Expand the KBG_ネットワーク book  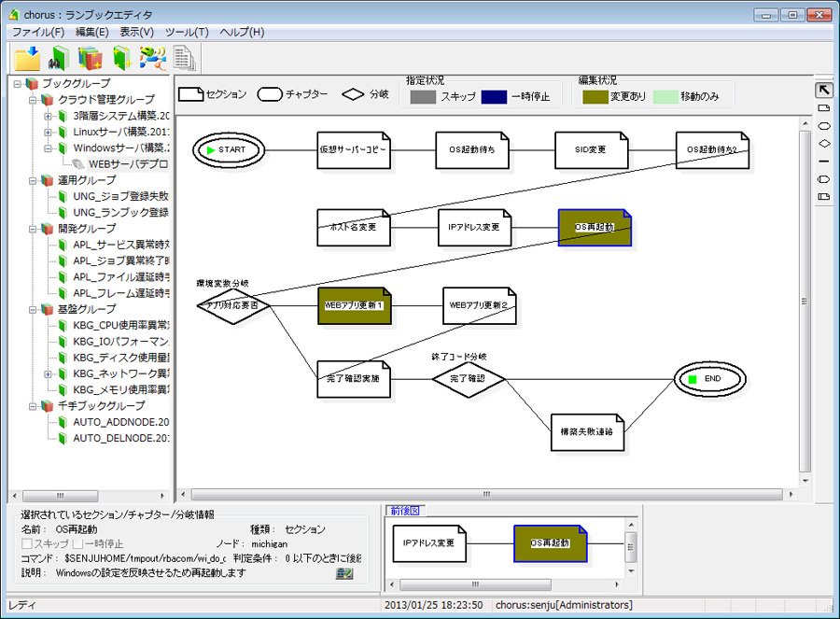pyautogui.click(x=48, y=374)
